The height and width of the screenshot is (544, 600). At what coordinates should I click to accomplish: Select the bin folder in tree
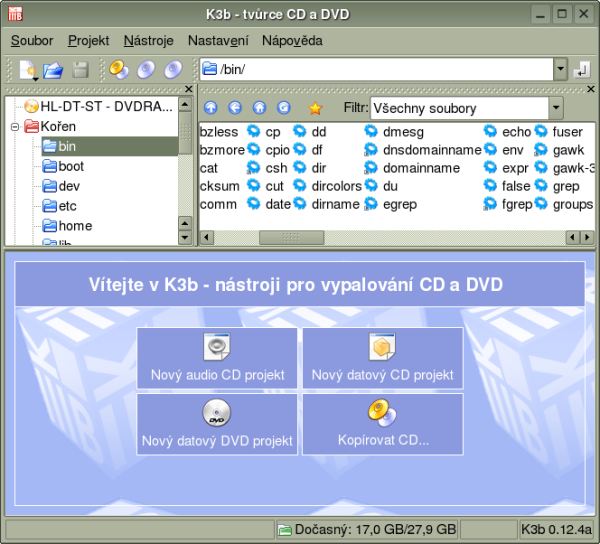pyautogui.click(x=109, y=146)
